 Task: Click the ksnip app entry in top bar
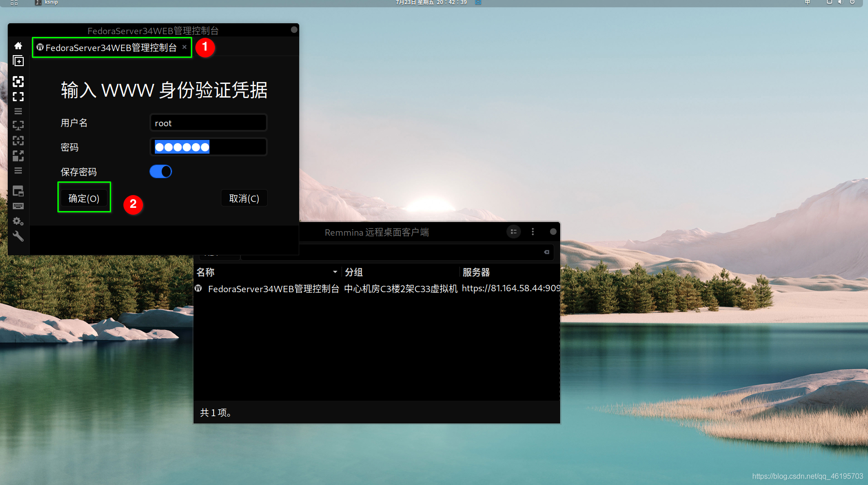[47, 2]
